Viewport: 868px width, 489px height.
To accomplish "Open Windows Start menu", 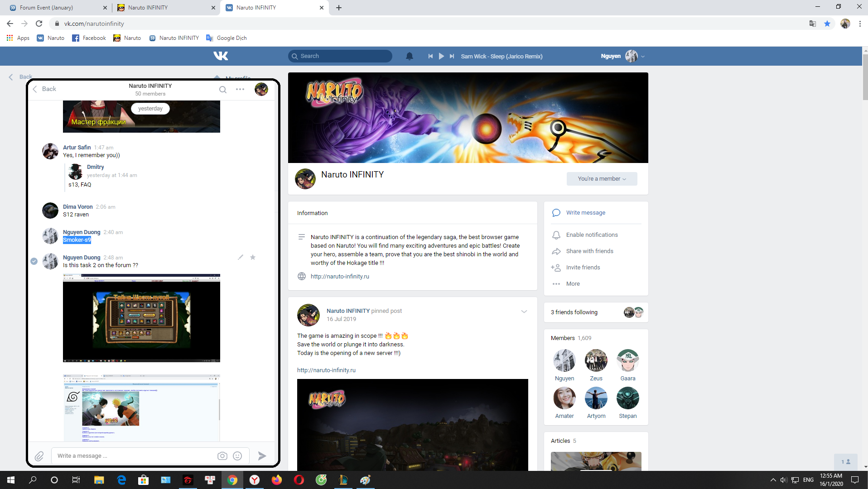I will 11,480.
